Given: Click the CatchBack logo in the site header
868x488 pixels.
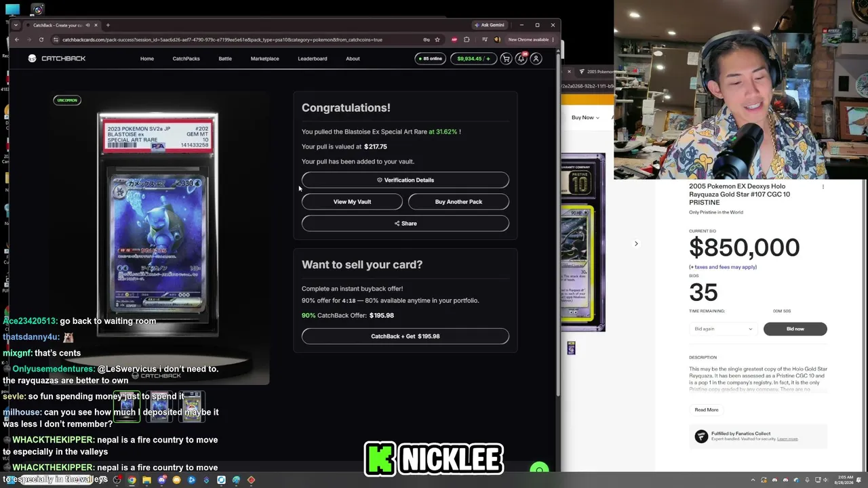Looking at the screenshot, I should coord(57,58).
